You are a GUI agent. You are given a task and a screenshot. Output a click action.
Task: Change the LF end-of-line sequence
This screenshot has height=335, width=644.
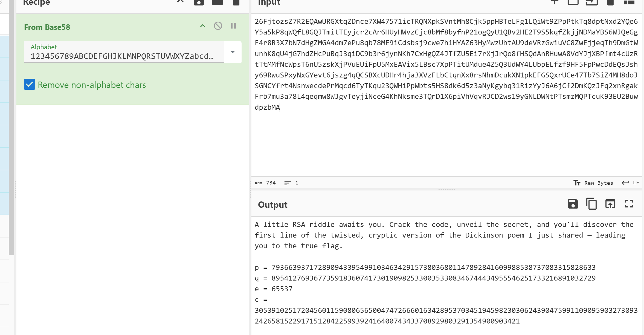(x=630, y=183)
